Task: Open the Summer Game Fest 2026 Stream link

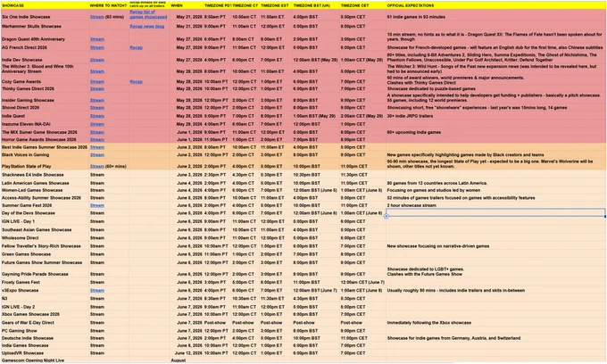Action: [96, 205]
